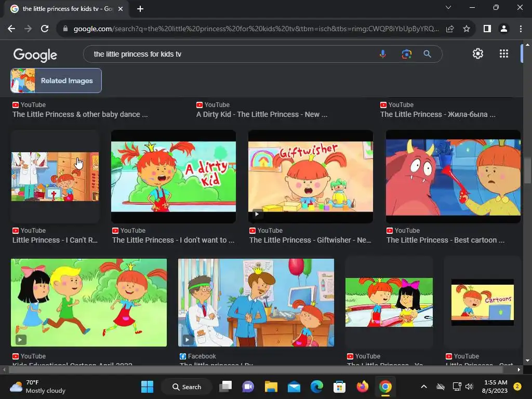Launch Firefox from the taskbar

(x=362, y=387)
